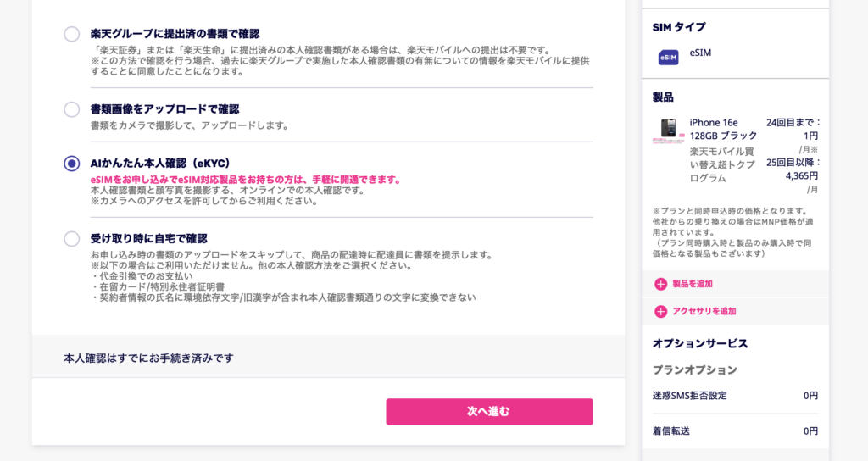Image resolution: width=868 pixels, height=461 pixels.
Task: Click the アクセサリを追加 link
Action: (x=704, y=311)
